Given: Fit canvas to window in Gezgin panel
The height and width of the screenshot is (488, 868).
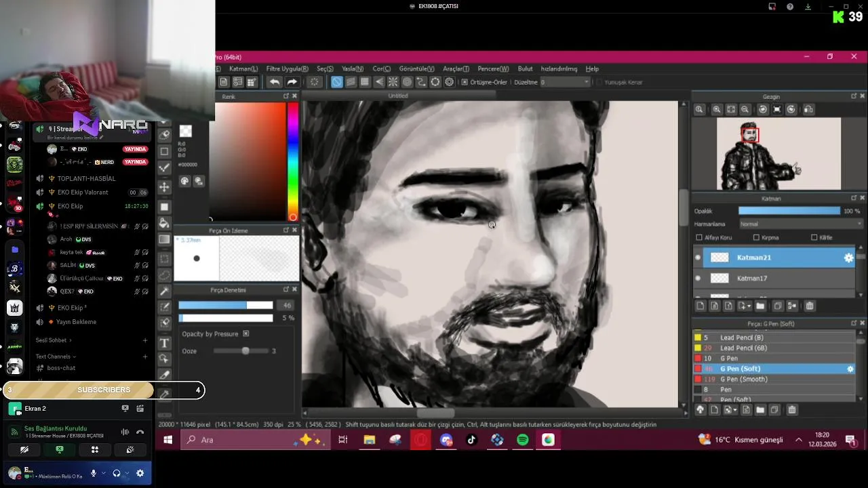Looking at the screenshot, I should click(x=730, y=109).
